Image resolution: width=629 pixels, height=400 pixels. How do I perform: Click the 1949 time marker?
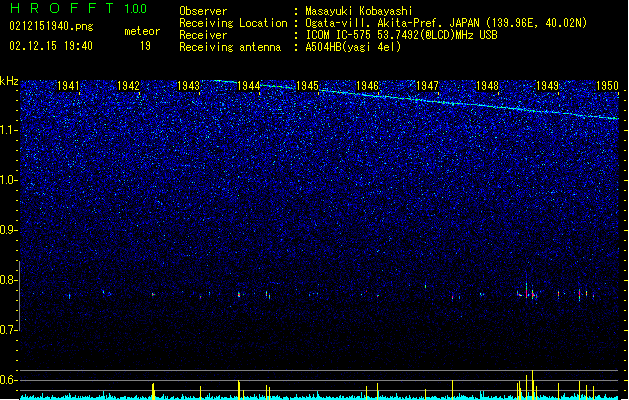pos(548,85)
